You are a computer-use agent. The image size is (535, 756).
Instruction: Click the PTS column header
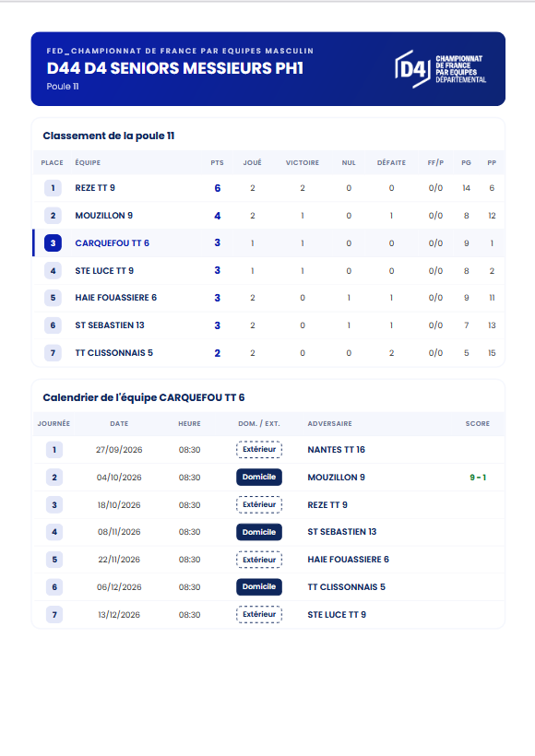pos(217,163)
